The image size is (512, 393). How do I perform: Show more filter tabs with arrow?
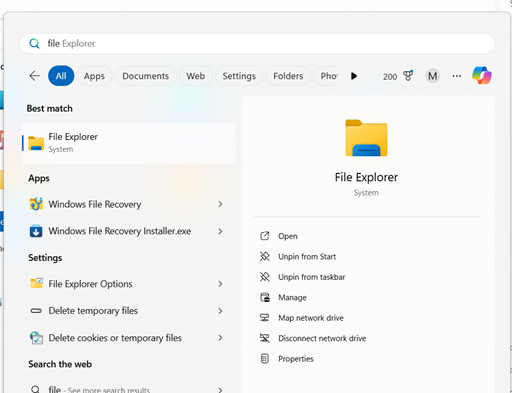[354, 76]
